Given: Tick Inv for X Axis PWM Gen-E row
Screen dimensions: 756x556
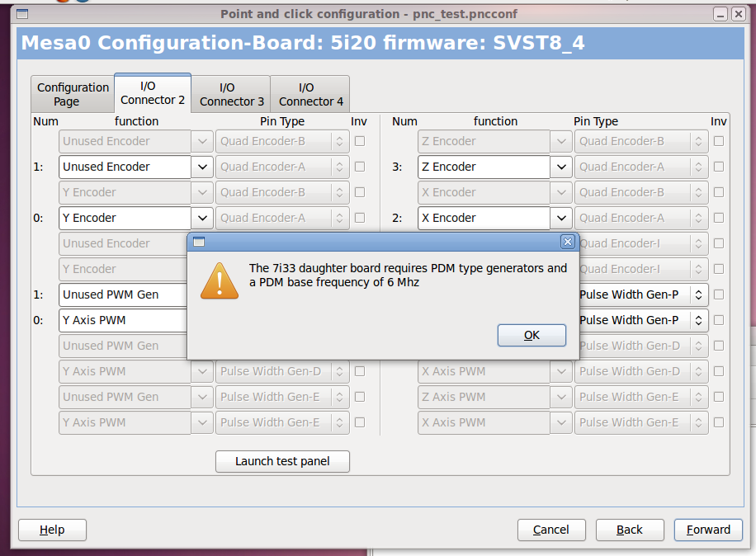Looking at the screenshot, I should 719,422.
